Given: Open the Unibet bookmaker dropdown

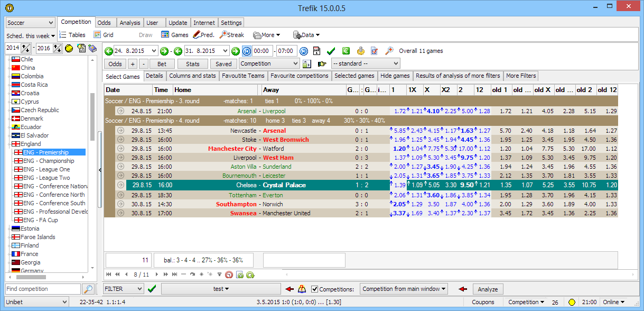Looking at the screenshot, I should point(36,302).
